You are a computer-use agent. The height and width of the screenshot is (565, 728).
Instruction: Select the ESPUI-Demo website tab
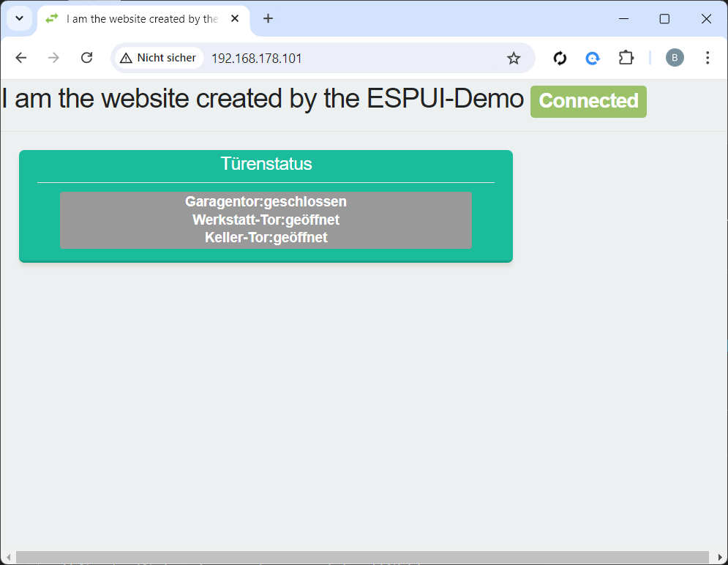143,19
